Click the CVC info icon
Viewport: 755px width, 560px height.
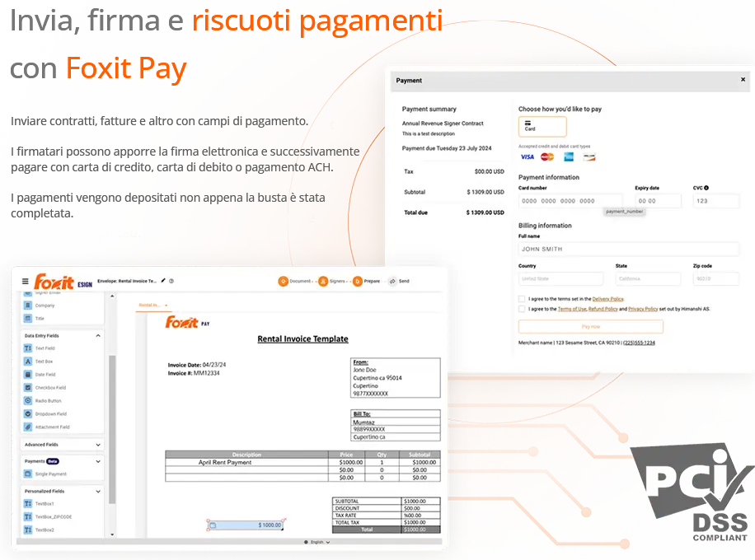[x=706, y=188]
